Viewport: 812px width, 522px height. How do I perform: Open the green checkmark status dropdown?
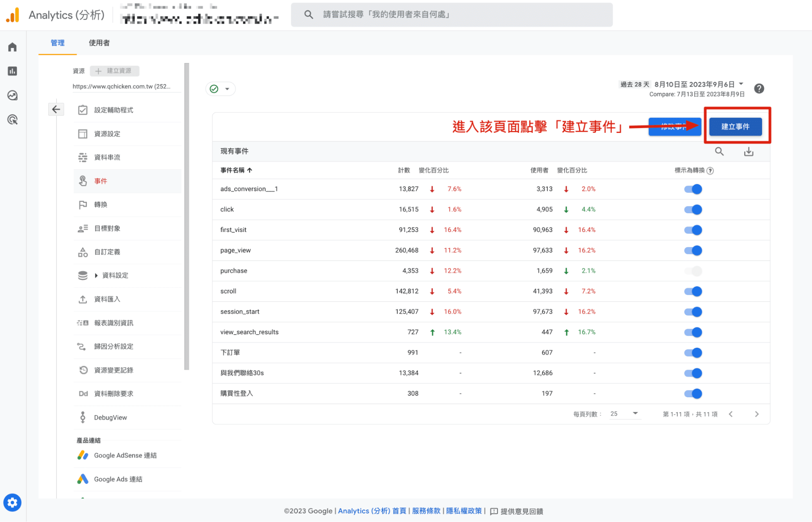221,89
